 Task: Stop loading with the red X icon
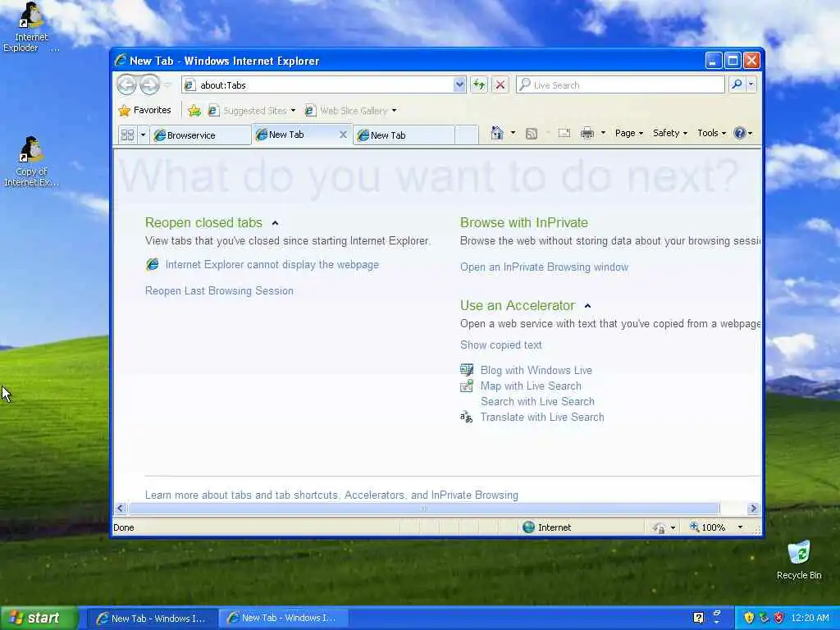click(500, 85)
